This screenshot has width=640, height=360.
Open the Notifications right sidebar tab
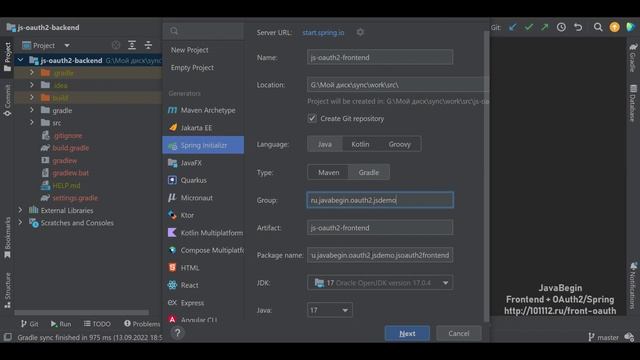coord(633,285)
